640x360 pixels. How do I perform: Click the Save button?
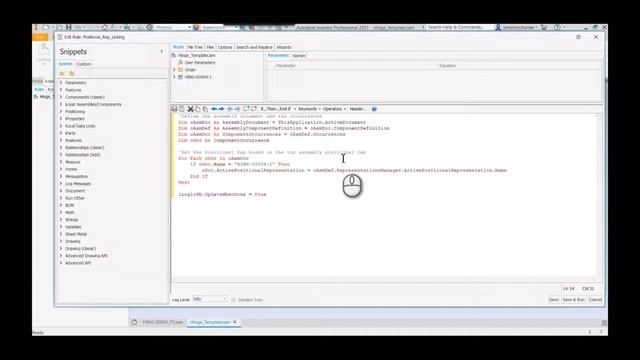click(553, 300)
